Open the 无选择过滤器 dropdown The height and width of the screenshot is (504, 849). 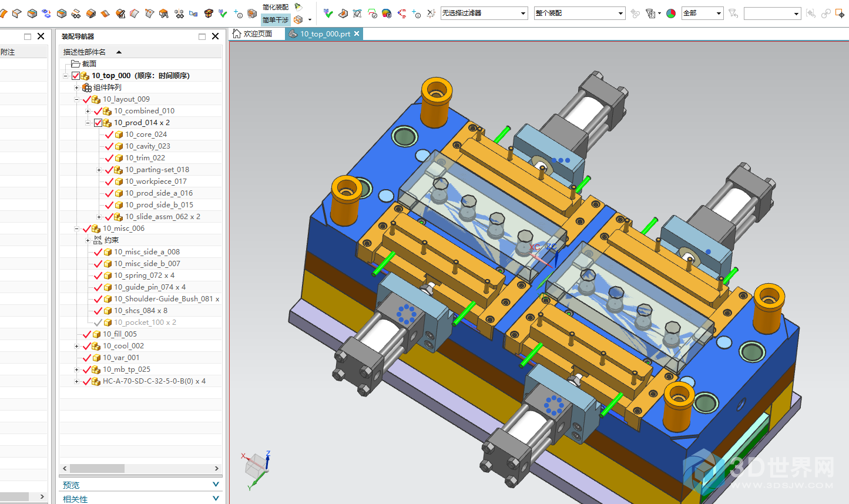tap(484, 13)
